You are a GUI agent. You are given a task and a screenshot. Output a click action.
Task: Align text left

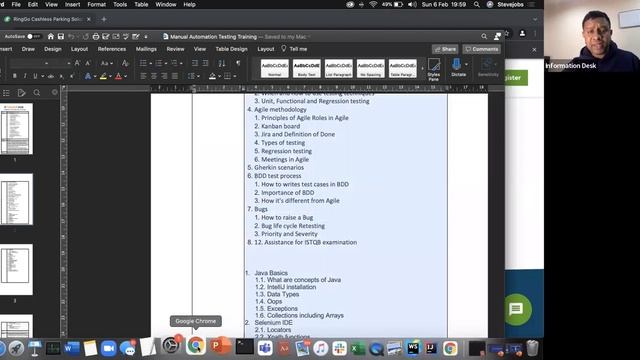pyautogui.click(x=143, y=76)
